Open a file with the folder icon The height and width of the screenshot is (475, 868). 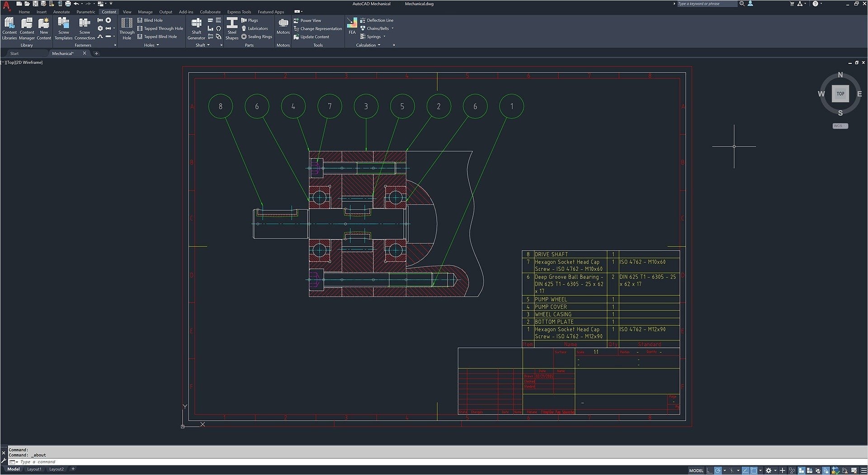point(27,4)
